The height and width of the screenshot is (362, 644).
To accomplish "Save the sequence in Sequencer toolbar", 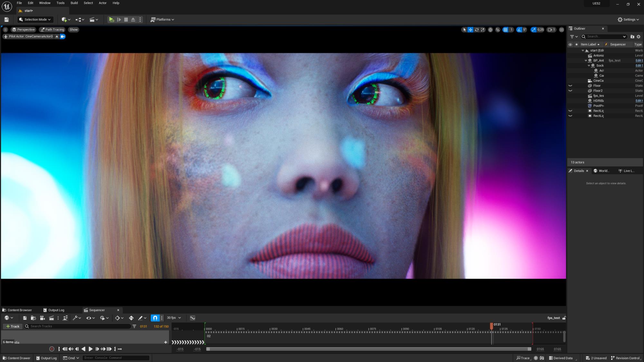I will [x=25, y=318].
